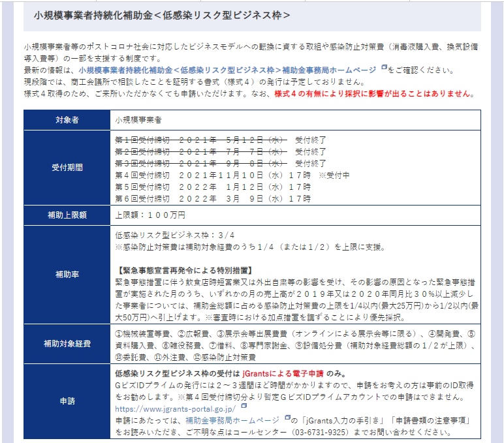
Task: Click the struck-through 第3回受付締切 line
Action: point(200,164)
